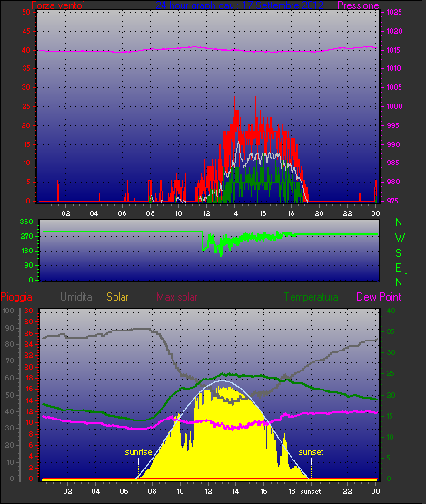This screenshot has height=504, width=426.
Task: Click the Pioggia legend label
Action: coord(16,297)
